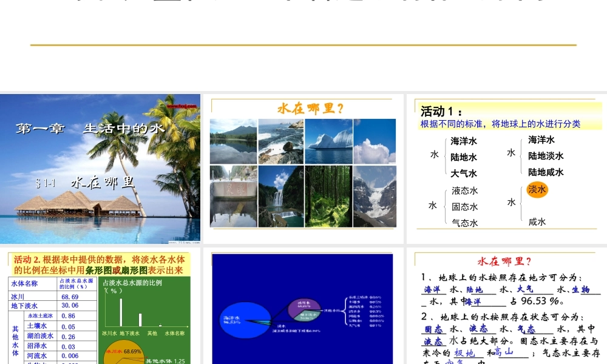The image size is (607, 364).
Task: Click the 冰川水 68.69% pie label
Action: coord(123,352)
